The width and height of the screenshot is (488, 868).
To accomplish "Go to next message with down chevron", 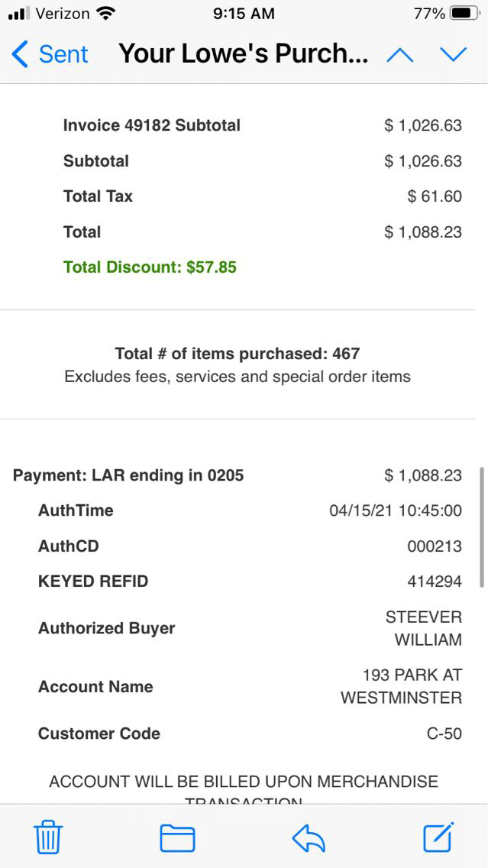I will click(x=453, y=54).
